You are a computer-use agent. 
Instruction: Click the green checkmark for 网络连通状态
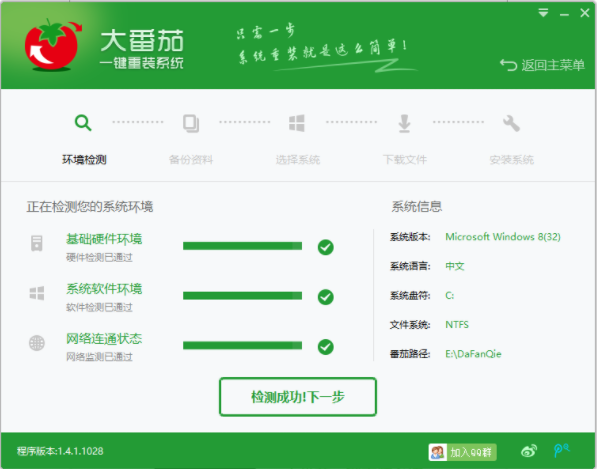click(326, 347)
